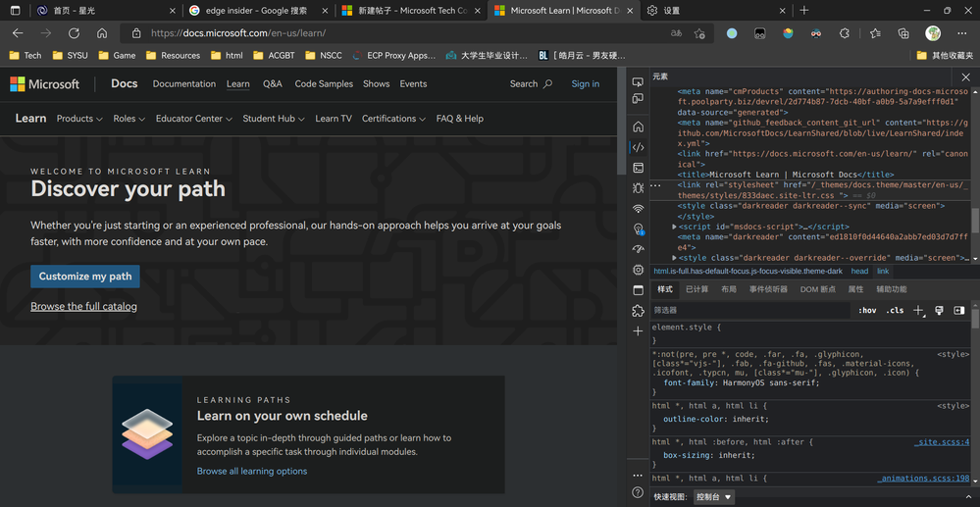
Task: Expand the Educator Center dropdown
Action: (x=194, y=118)
